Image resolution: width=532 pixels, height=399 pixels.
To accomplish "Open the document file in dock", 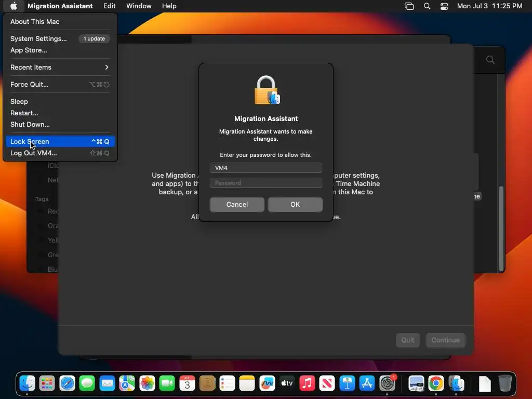I will [485, 383].
